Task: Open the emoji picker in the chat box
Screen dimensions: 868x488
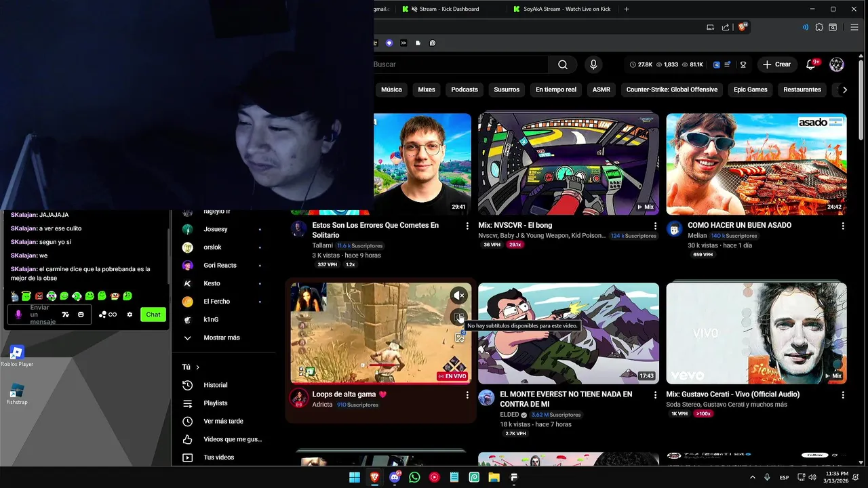Action: (81, 314)
